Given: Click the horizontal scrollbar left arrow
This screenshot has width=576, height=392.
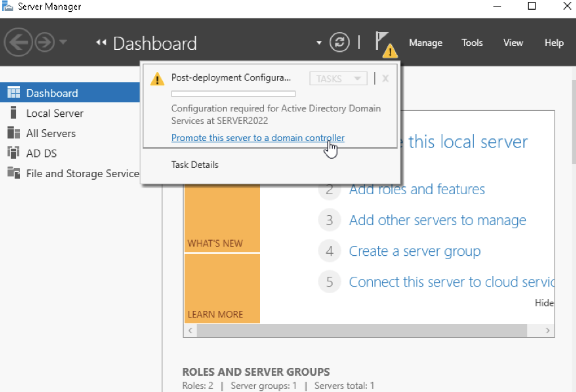Looking at the screenshot, I should click(x=190, y=330).
